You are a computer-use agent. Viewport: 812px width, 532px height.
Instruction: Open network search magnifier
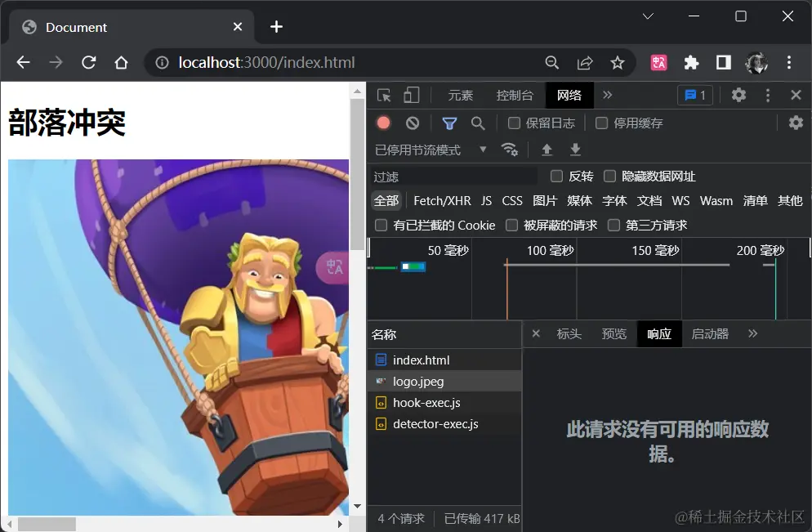(x=478, y=123)
